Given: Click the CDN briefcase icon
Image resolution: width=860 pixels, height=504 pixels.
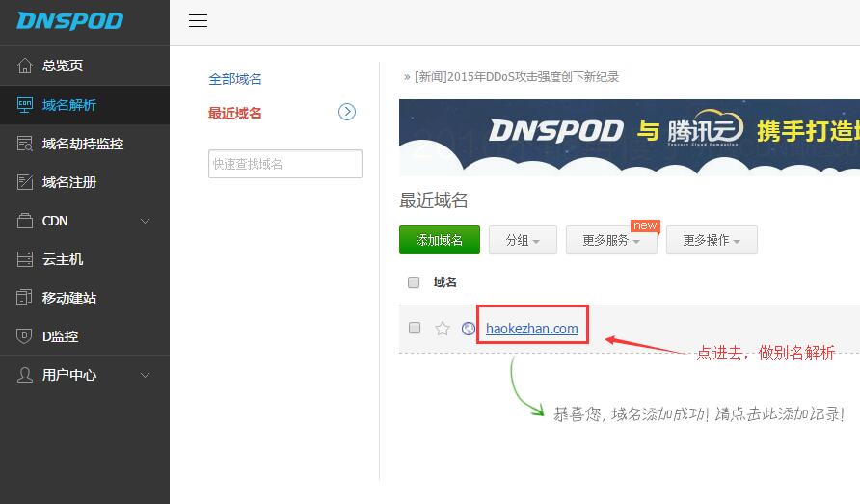Looking at the screenshot, I should 25,221.
